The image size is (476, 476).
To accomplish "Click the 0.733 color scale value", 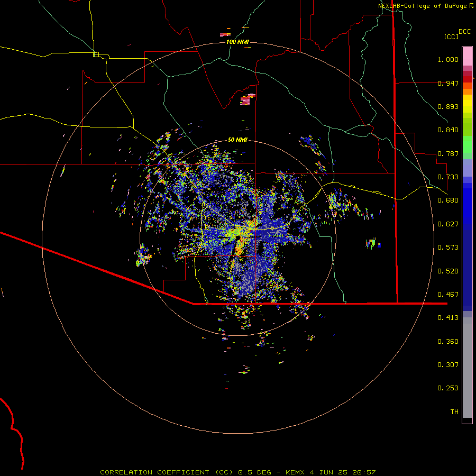I will tap(448, 177).
